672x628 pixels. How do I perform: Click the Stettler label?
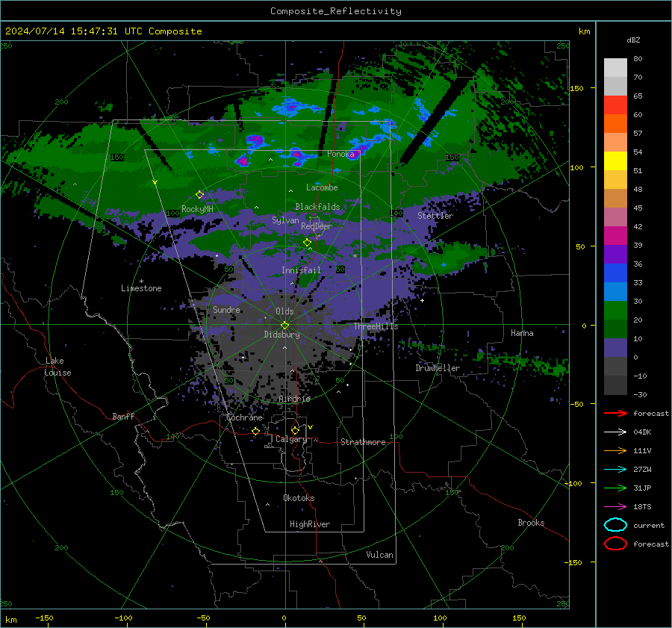pyautogui.click(x=435, y=216)
